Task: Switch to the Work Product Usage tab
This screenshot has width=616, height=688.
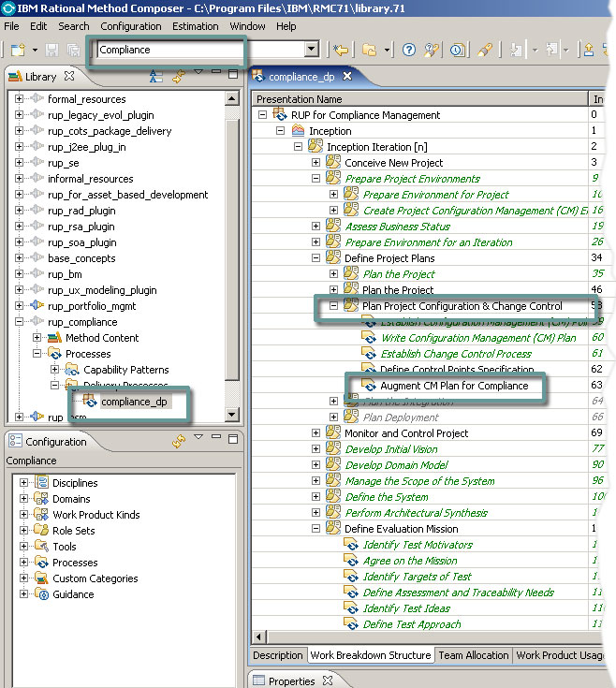Action: click(560, 655)
